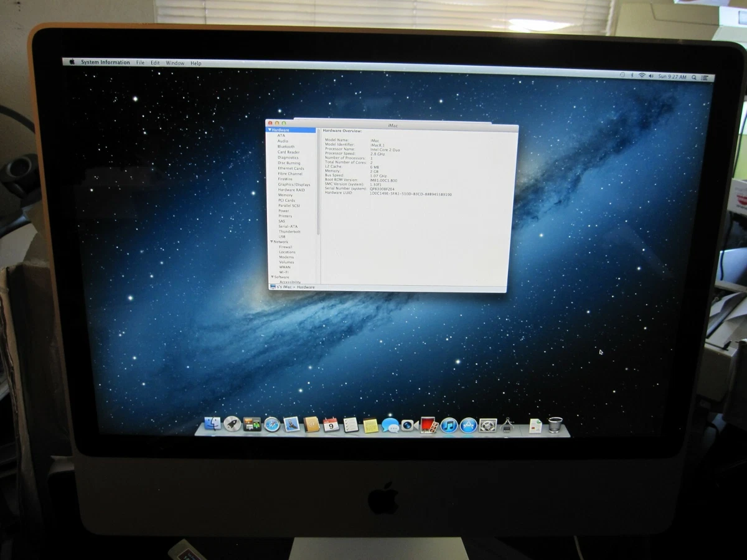
Task: Open Finder from the Dock
Action: pyautogui.click(x=212, y=424)
